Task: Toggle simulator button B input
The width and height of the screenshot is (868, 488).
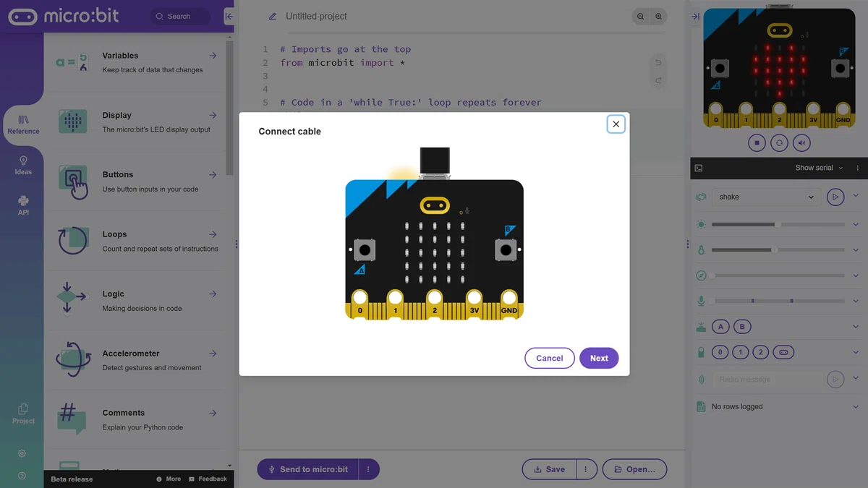Action: 742,327
